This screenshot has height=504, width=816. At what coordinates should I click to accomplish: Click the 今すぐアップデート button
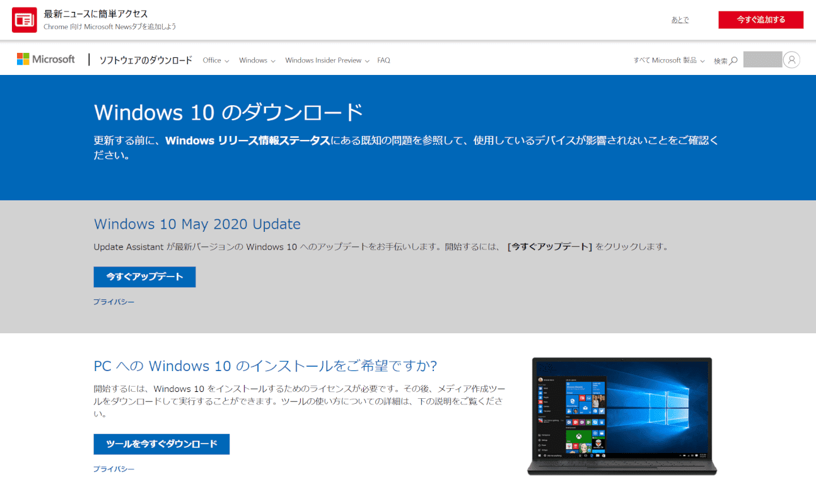[144, 277]
